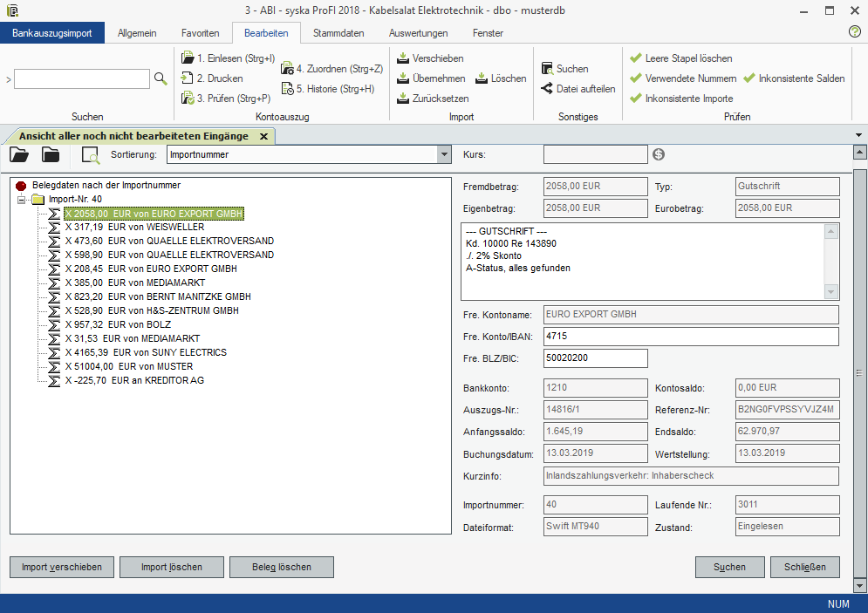The height and width of the screenshot is (613, 868).
Task: Click the 1. Einlesen (Strg+I) icon
Action: [x=188, y=58]
